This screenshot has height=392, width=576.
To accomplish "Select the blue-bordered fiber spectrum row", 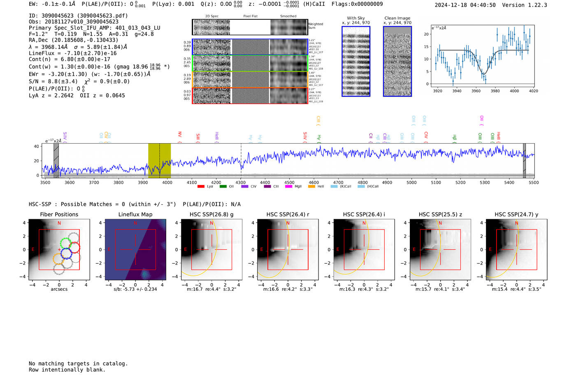I will coord(250,47).
